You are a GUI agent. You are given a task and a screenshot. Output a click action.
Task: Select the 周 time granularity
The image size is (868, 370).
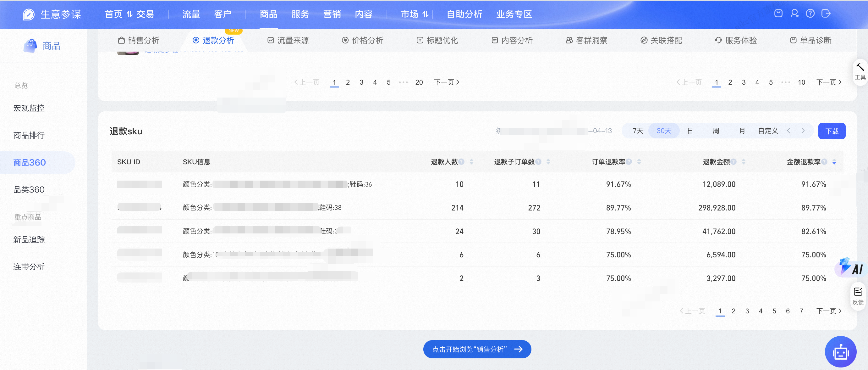pyautogui.click(x=716, y=131)
